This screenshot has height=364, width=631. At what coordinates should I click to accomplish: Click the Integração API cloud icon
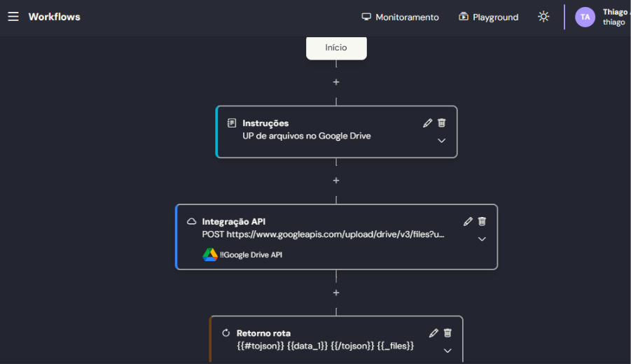[x=192, y=221]
